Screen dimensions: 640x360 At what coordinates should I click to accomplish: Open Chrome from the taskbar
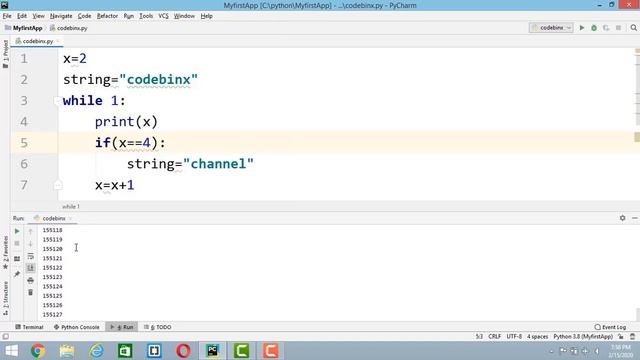click(38, 351)
